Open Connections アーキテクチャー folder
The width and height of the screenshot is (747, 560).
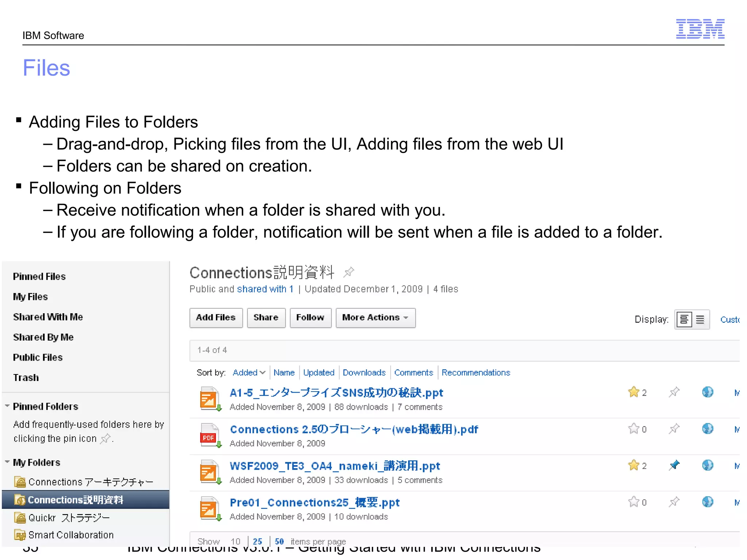[91, 482]
